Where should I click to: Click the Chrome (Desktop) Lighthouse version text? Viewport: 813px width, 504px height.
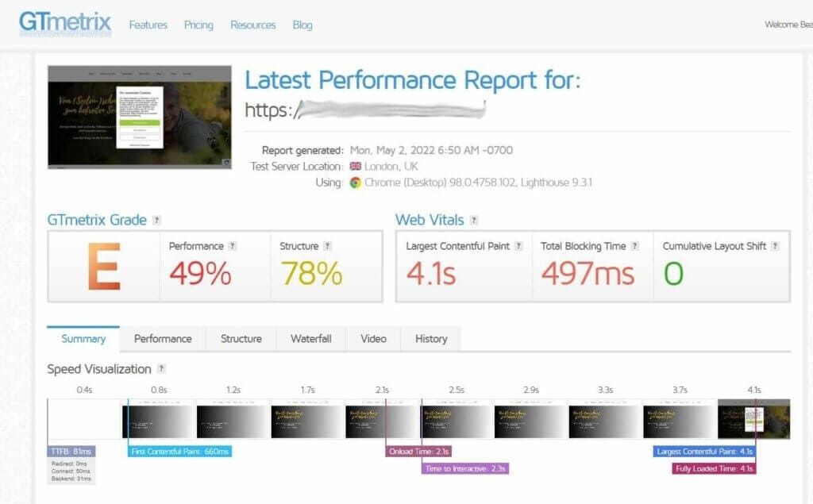(x=478, y=183)
